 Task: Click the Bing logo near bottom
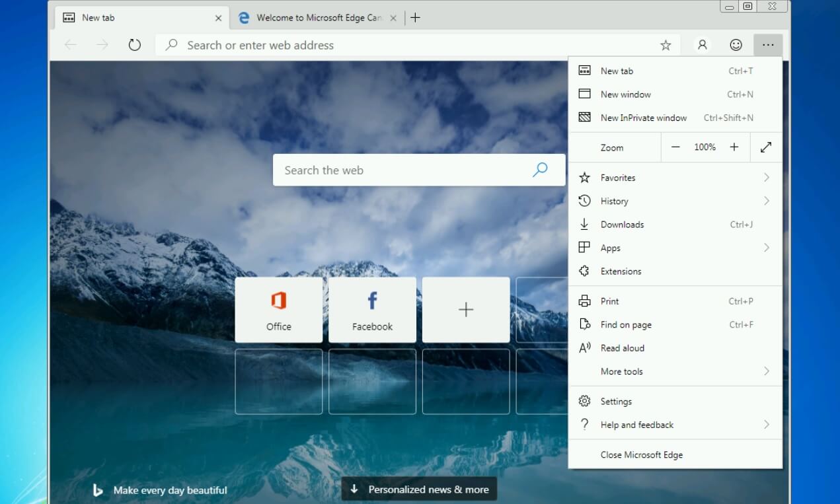click(x=98, y=489)
